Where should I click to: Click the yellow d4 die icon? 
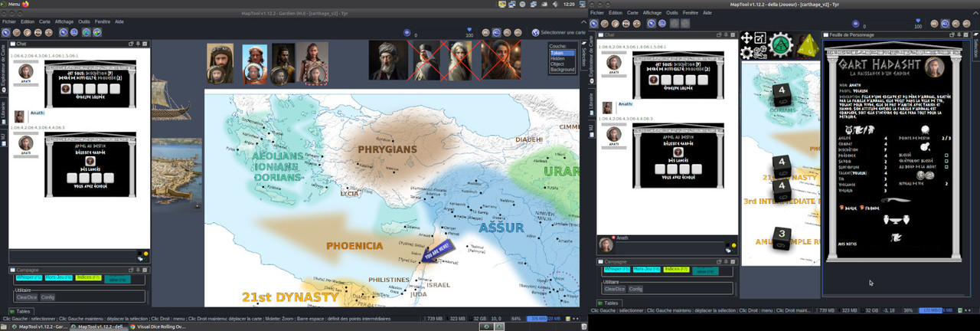pyautogui.click(x=808, y=47)
